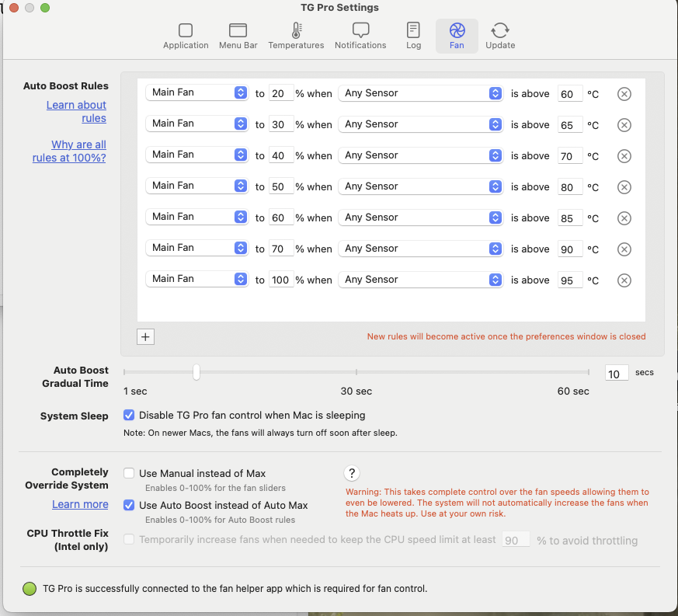
Task: Open Main Fan dropdown in 50% rule
Action: 196,186
